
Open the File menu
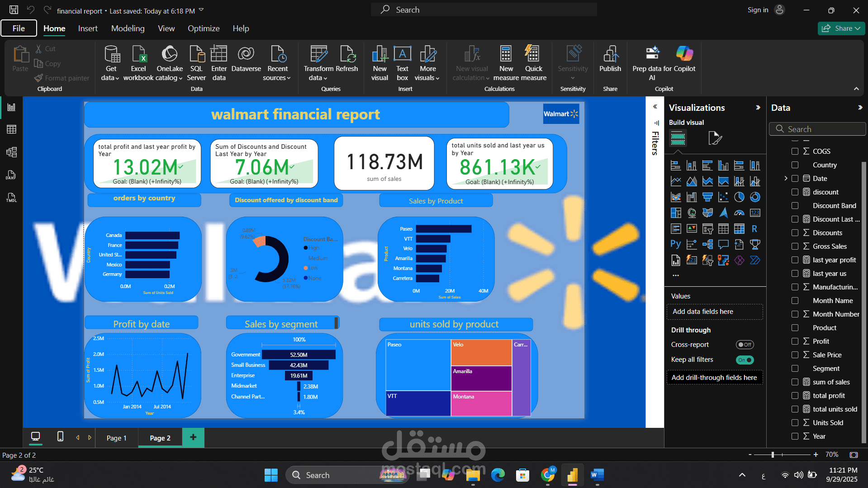[x=19, y=28]
